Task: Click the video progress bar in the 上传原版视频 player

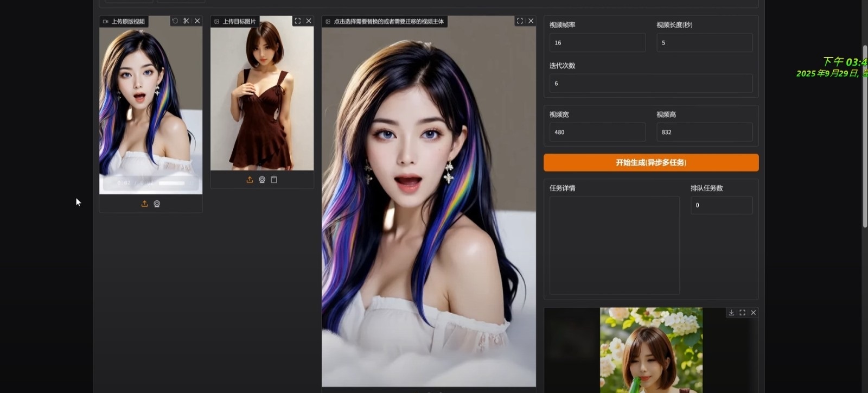Action: tap(172, 183)
